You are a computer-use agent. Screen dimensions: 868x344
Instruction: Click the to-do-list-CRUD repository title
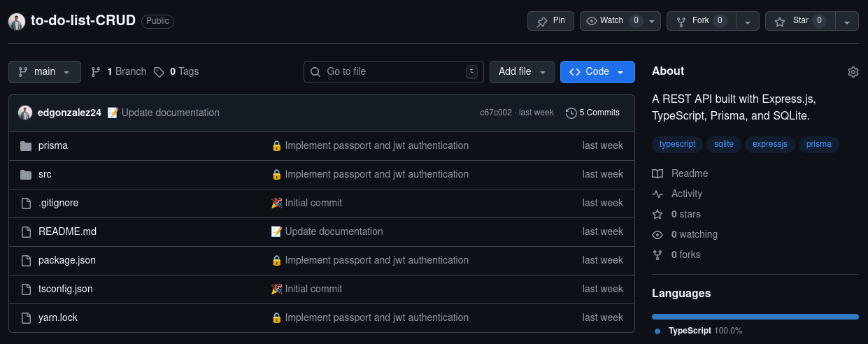click(x=83, y=21)
